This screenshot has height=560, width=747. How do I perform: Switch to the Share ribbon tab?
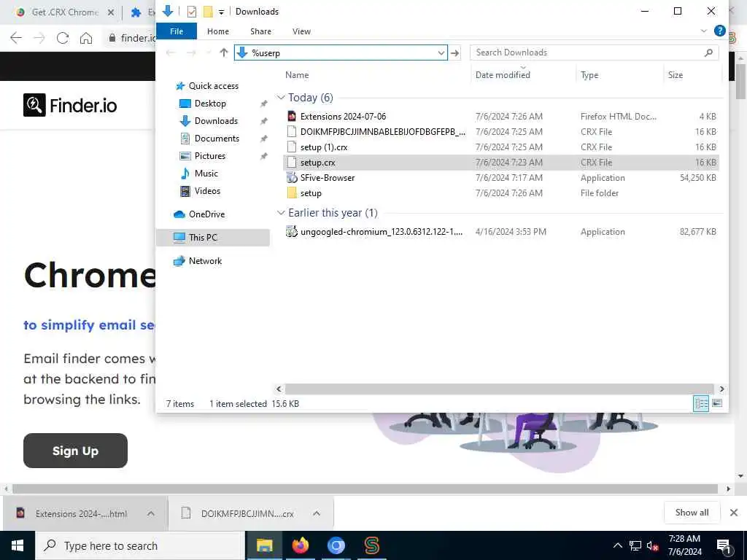coord(260,31)
